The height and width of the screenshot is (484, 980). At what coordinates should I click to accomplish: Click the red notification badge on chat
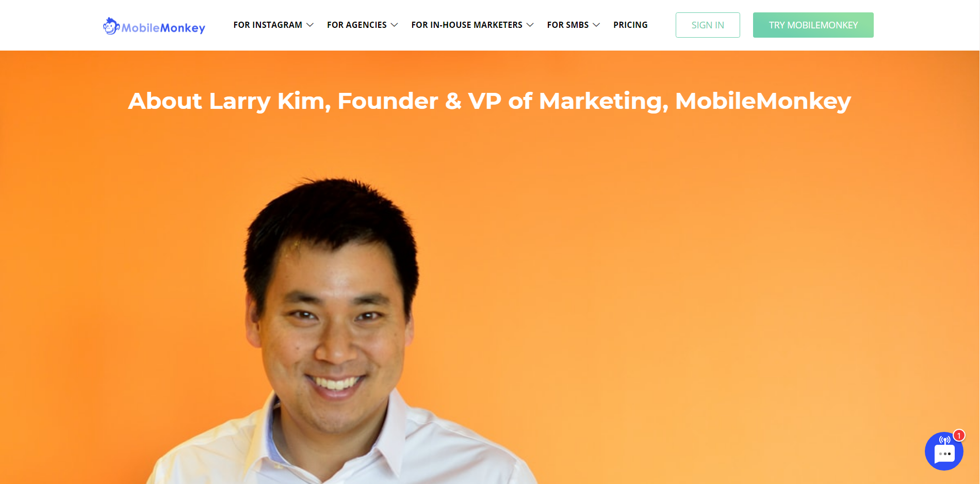(x=959, y=435)
